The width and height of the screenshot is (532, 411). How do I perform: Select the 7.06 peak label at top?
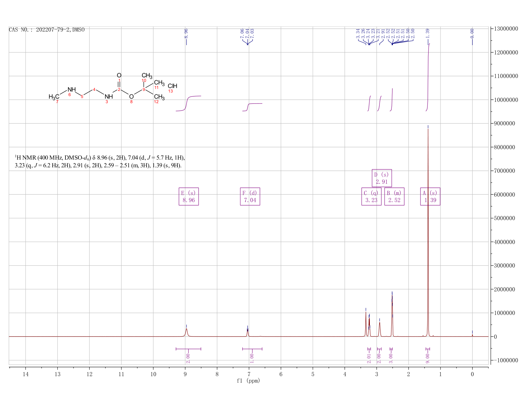coord(242,33)
